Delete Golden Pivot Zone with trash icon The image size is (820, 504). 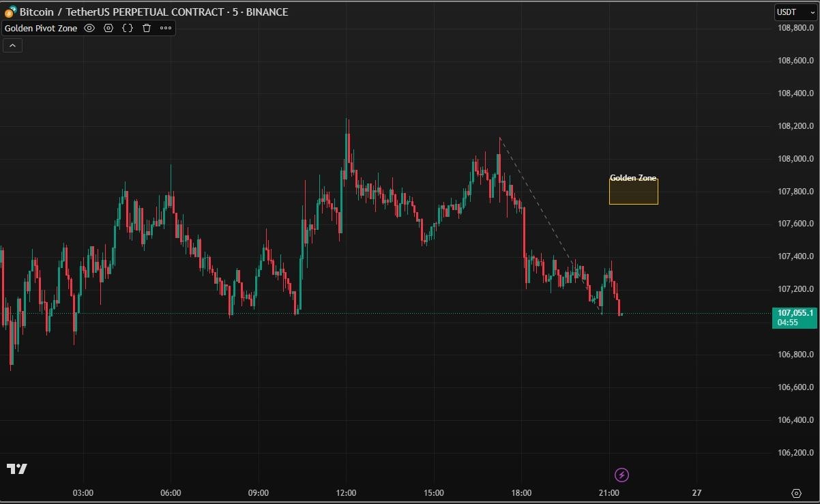point(146,28)
